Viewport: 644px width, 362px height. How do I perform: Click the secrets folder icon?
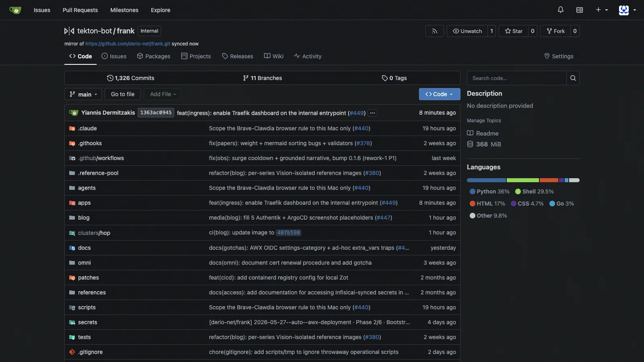pos(72,322)
